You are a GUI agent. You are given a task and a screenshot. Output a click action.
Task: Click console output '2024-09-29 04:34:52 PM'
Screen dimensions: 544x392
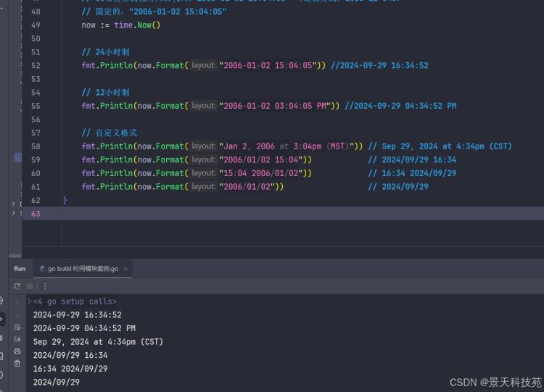(84, 328)
